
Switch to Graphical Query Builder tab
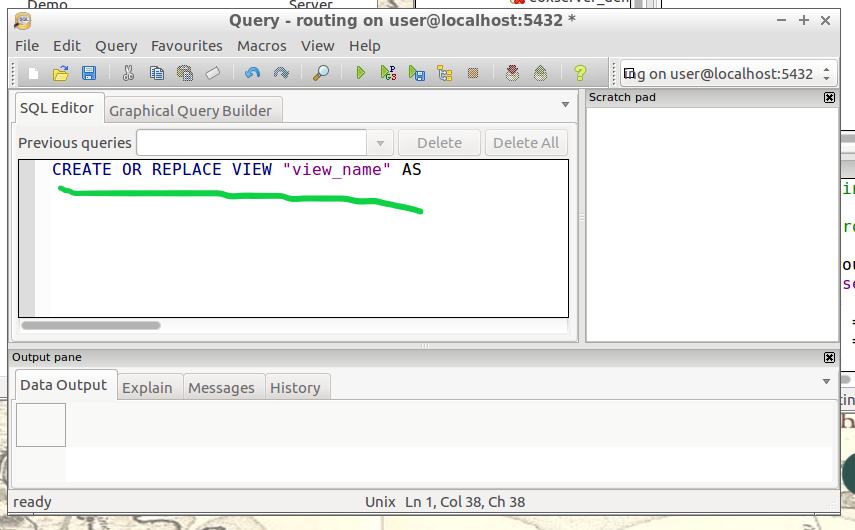coord(190,110)
